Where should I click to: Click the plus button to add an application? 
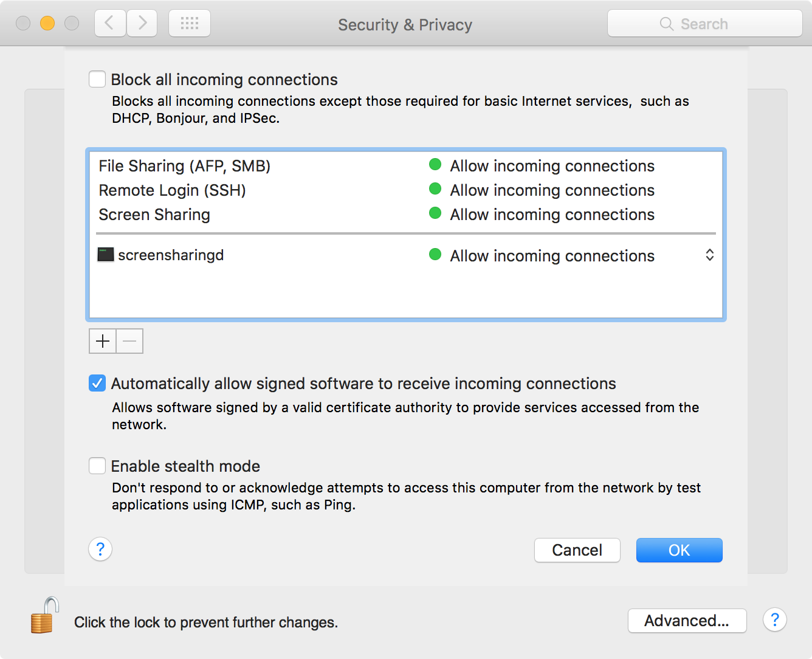click(x=103, y=341)
